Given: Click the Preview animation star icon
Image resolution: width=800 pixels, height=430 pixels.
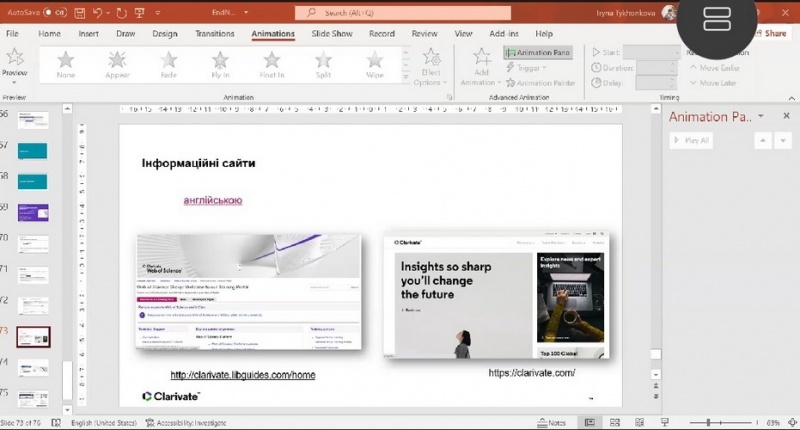Looking at the screenshot, I should [x=15, y=59].
